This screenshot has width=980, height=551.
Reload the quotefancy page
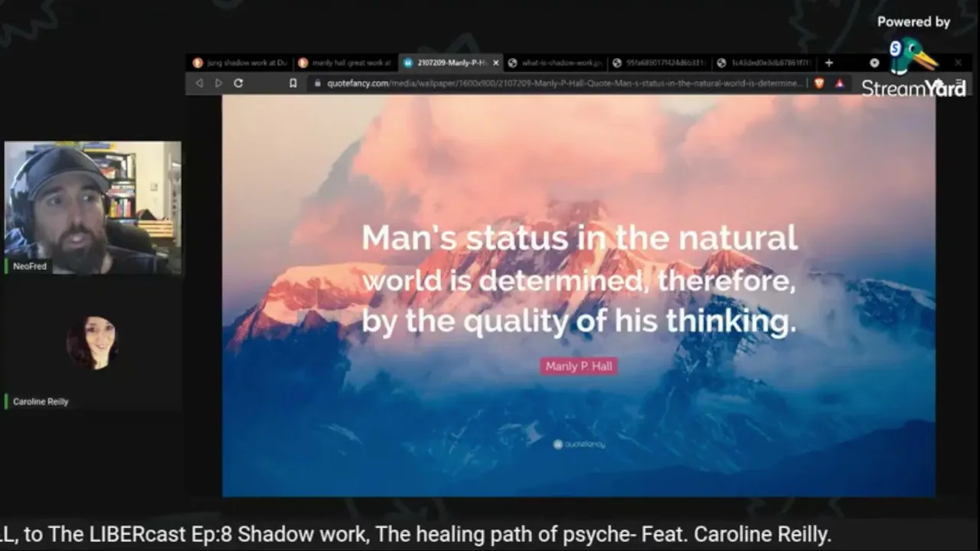238,83
